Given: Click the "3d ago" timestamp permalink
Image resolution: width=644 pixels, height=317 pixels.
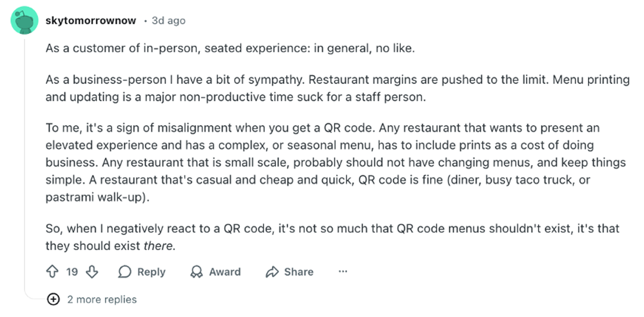Looking at the screenshot, I should pos(169,20).
